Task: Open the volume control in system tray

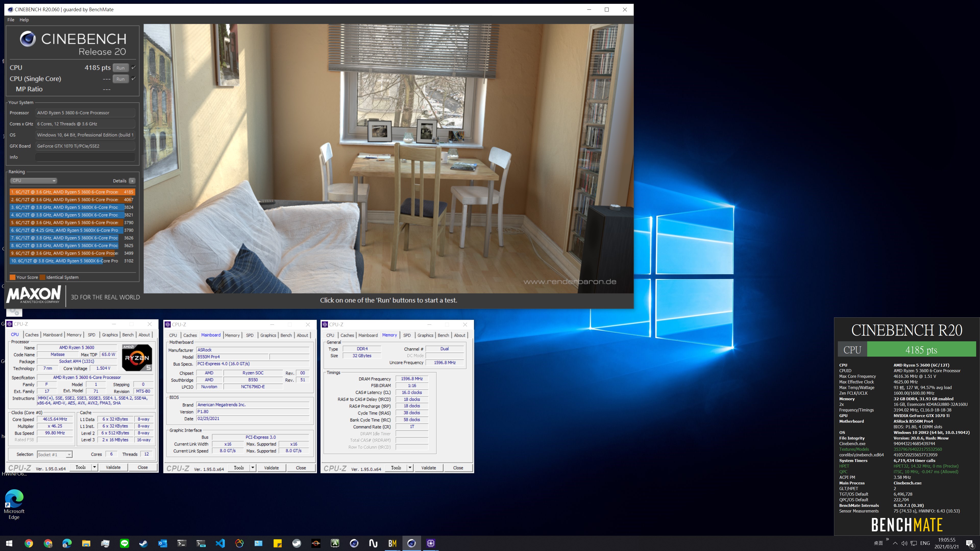Action: [x=904, y=543]
